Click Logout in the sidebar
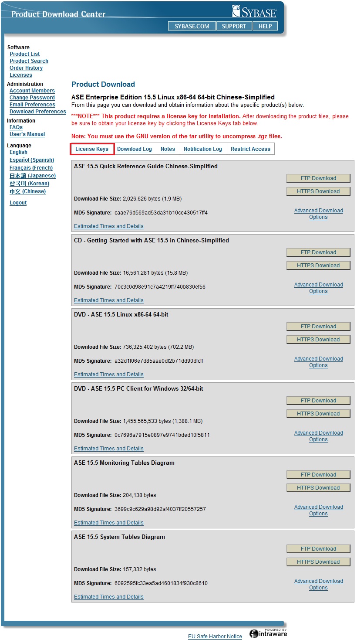The image size is (364, 640). click(x=18, y=203)
